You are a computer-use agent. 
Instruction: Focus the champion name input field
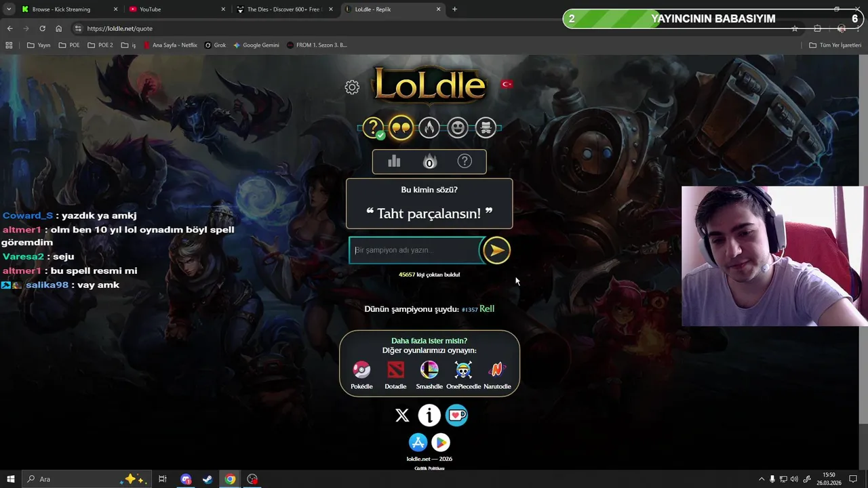point(414,250)
